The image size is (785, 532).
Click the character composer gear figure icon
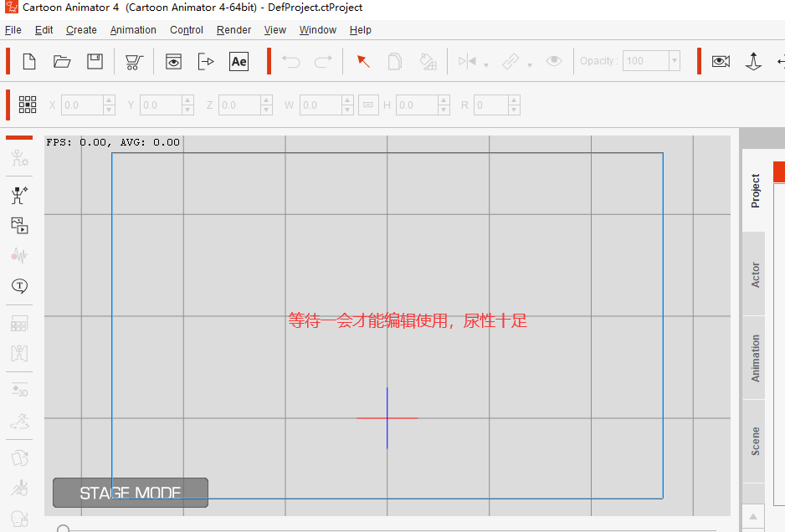pos(19,158)
